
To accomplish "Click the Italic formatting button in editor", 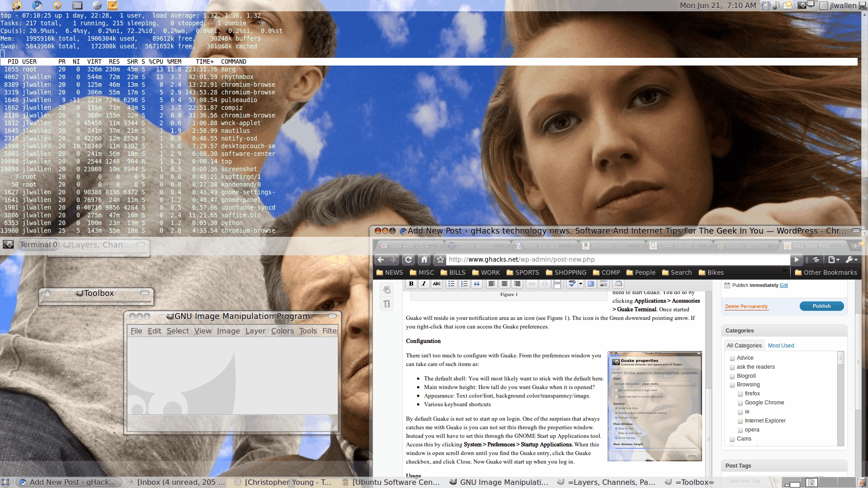I will click(424, 284).
